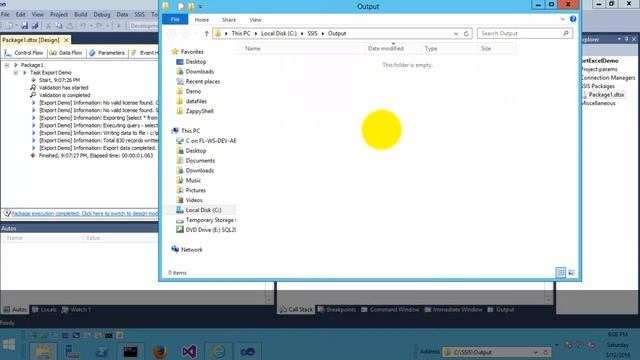Sort by the Size column header
640x360 pixels.
tap(497, 49)
